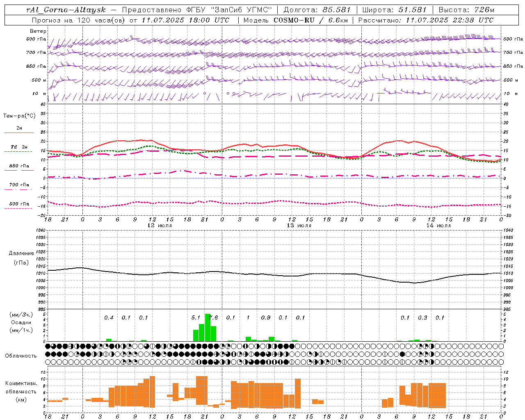Image resolution: width=525 pixels, height=420 pixels.
Task: Select forecast start time 11.07.2025 18:00 UTC
Action: click(185, 20)
